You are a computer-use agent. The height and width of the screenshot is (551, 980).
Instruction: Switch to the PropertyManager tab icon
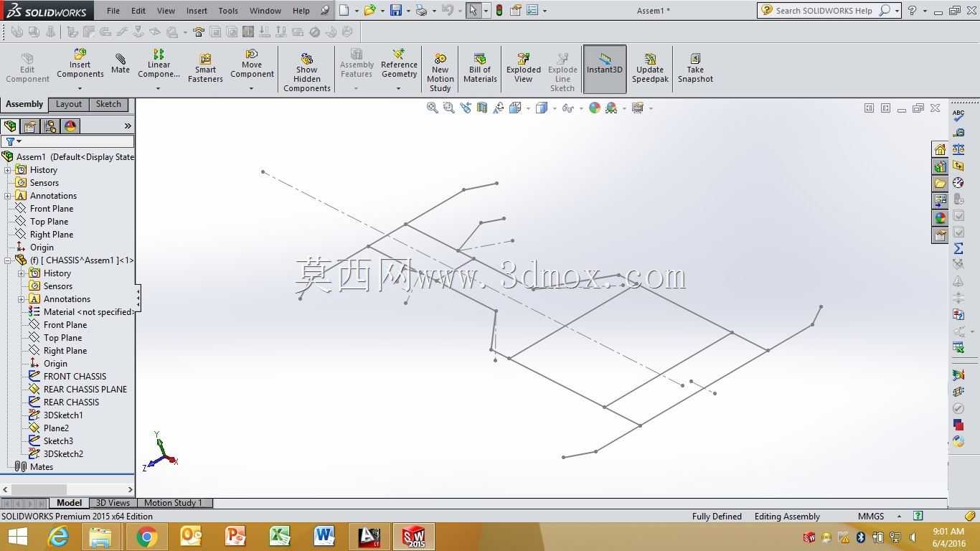tap(30, 126)
